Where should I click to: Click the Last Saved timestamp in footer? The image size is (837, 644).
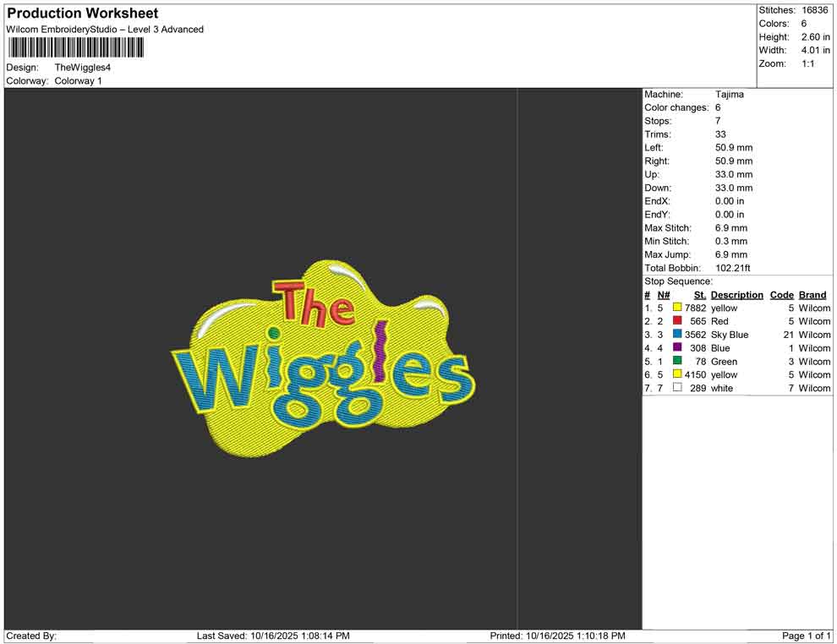273,636
